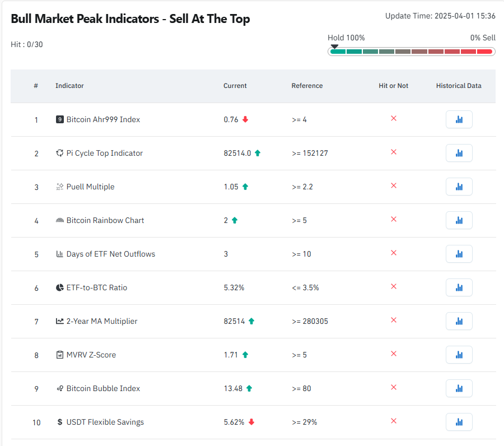Click the Bitcoin Rainbow Chart rainbow icon

coord(60,220)
